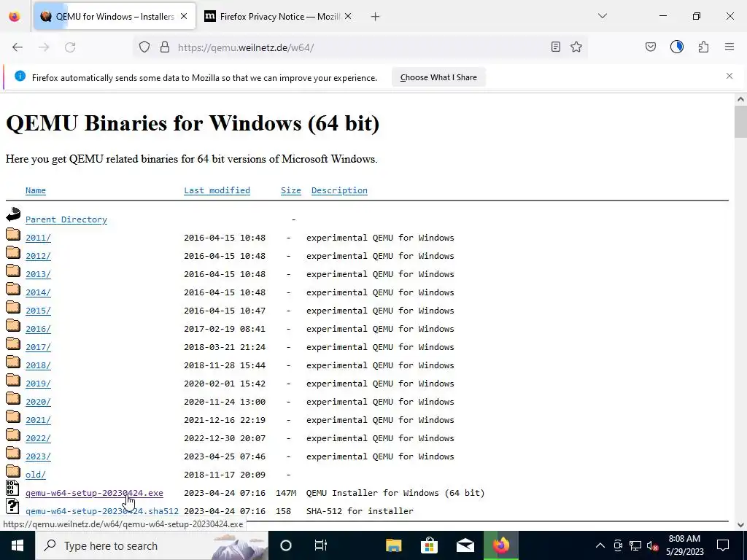Screen dimensions: 747x560
Task: Open the 2023/ folder link
Action: click(x=38, y=456)
